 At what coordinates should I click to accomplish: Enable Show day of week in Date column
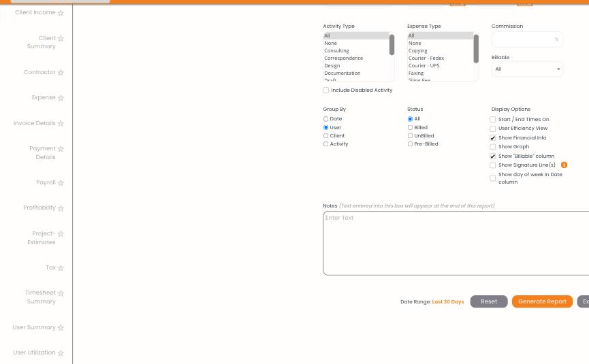[x=493, y=178]
